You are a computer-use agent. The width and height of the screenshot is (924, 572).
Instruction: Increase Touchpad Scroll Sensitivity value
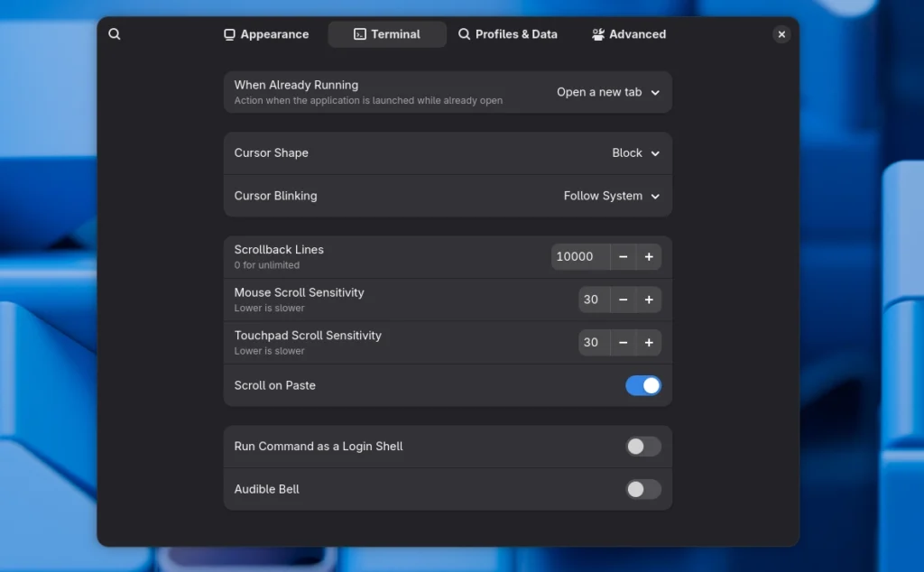tap(649, 343)
